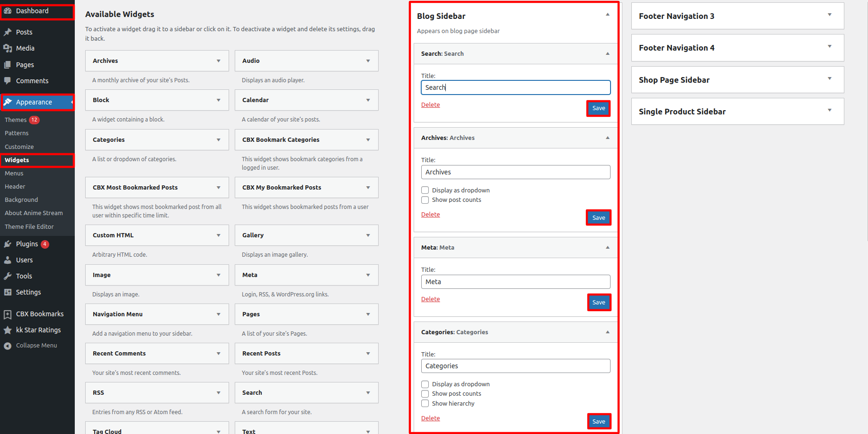Click the Categories widget Title input field
The width and height of the screenshot is (868, 434).
pyautogui.click(x=515, y=366)
